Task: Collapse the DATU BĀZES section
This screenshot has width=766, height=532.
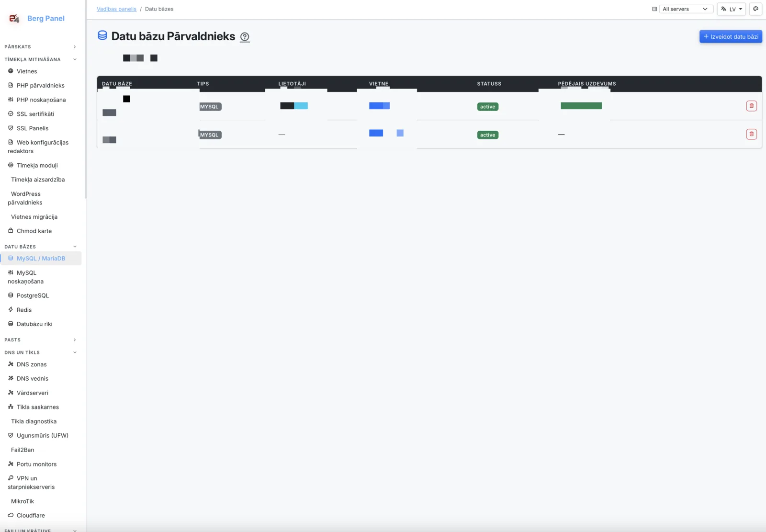Action: 41,247
